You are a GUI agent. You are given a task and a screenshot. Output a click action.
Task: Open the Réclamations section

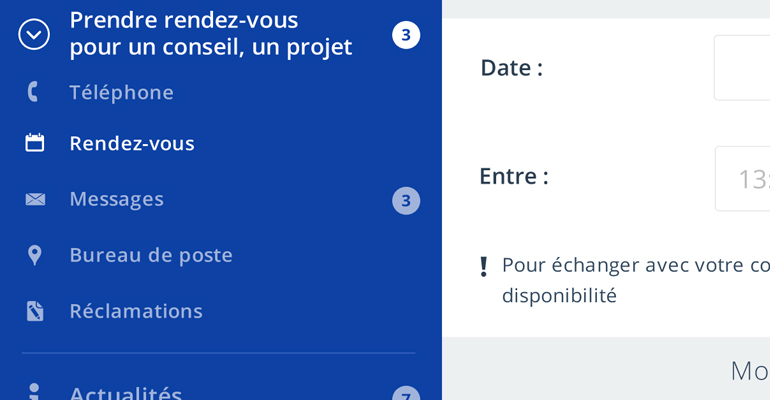(136, 311)
